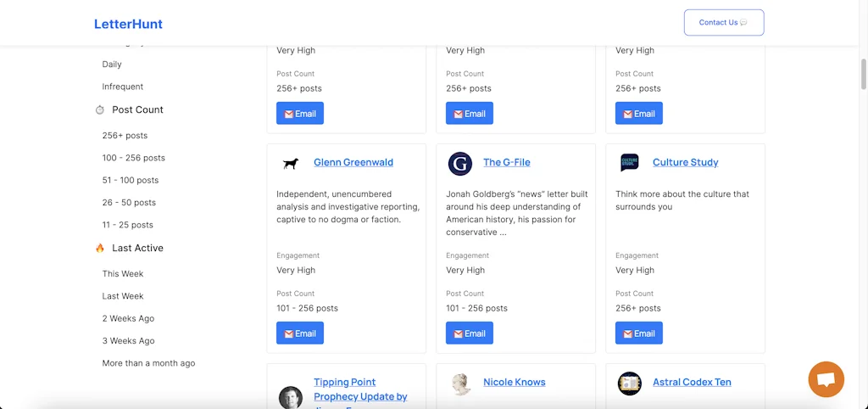This screenshot has height=409, width=868.
Task: Email the Glenn Greenwald newsletter
Action: (x=300, y=333)
